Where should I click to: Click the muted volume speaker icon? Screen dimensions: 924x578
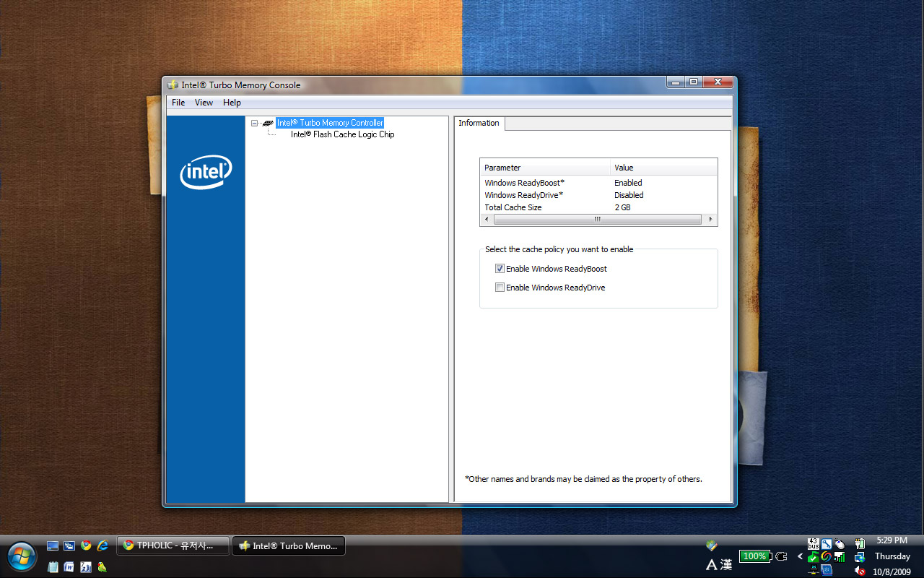(x=860, y=571)
